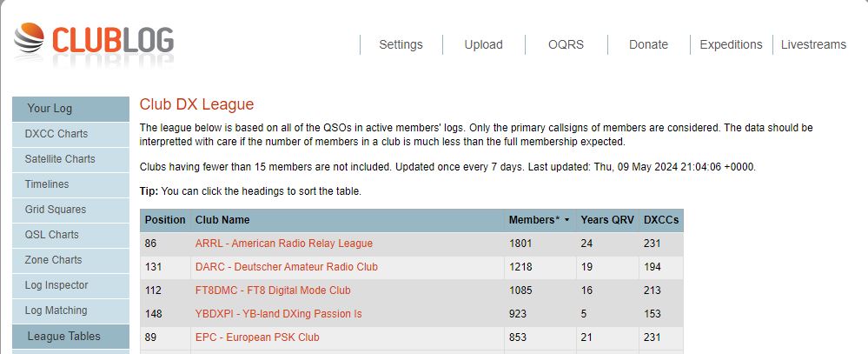Click the Club Log logo
868x354 pixels.
coord(94,41)
